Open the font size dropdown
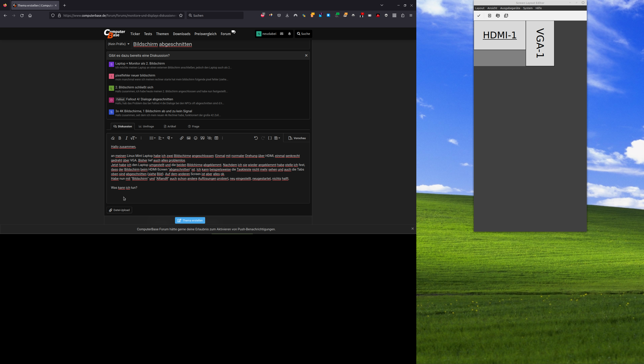Screen dimensions: 644x364 (x=134, y=138)
